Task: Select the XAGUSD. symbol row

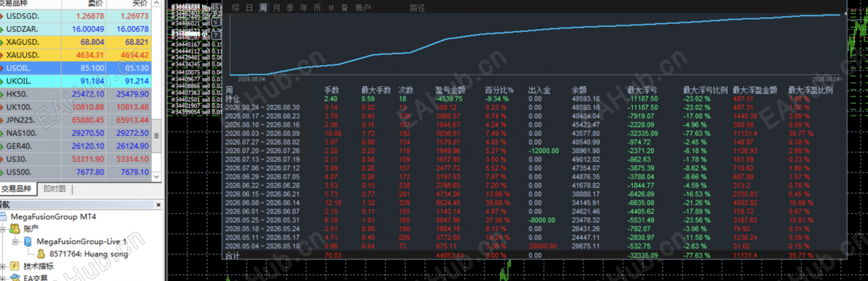Action: pos(76,41)
